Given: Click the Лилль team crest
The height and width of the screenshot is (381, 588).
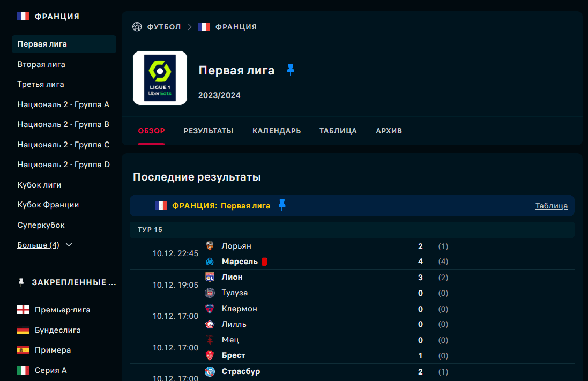Looking at the screenshot, I should (210, 324).
